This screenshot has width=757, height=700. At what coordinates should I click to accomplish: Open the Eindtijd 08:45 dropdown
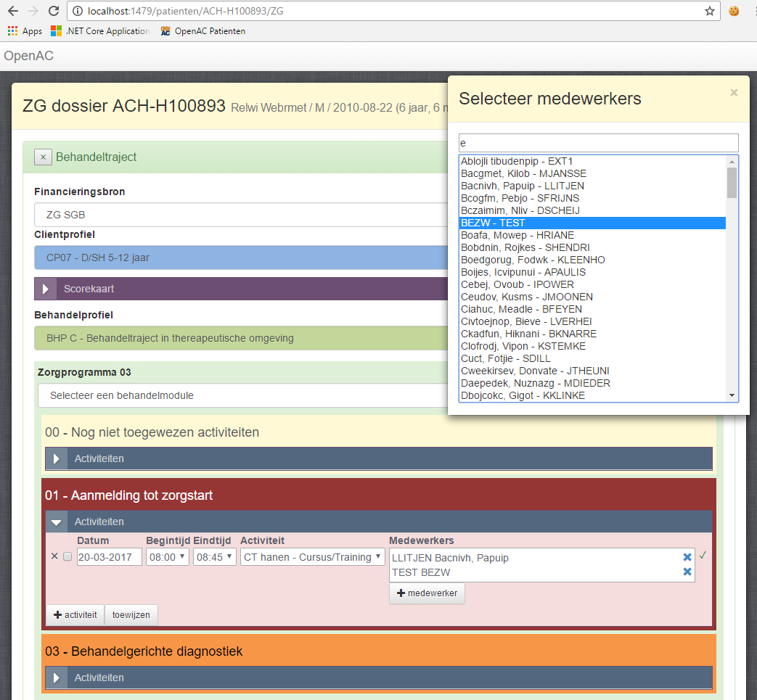pyautogui.click(x=215, y=556)
